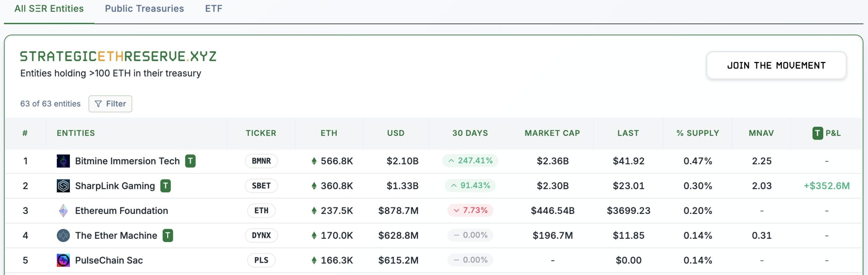The image size is (868, 275).
Task: Sort by the MNAV column header
Action: (x=762, y=133)
